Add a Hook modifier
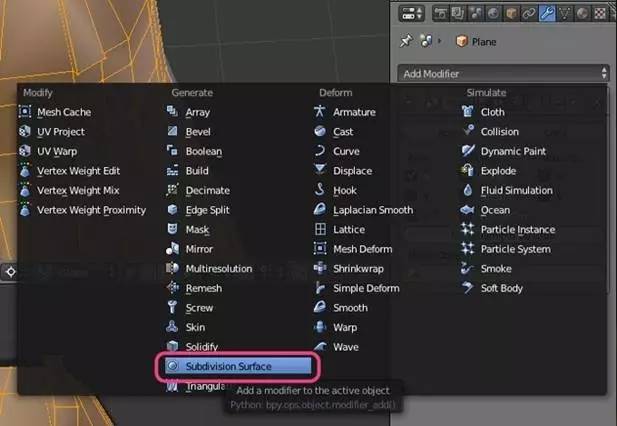Viewport: 617px width, 426px height. [386, 191]
